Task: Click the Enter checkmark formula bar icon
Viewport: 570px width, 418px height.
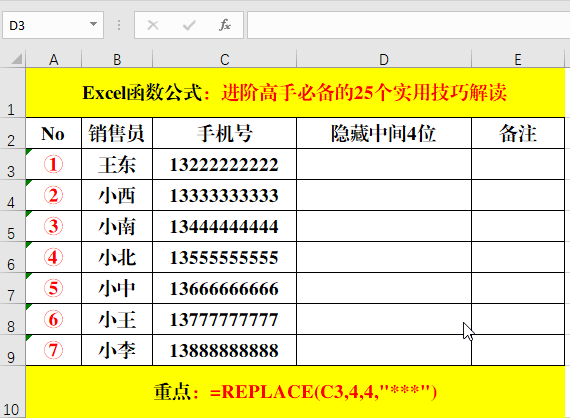Action: (x=189, y=25)
